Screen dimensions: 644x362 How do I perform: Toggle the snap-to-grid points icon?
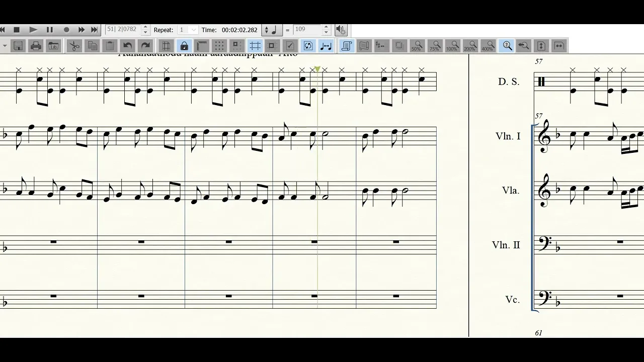click(237, 46)
